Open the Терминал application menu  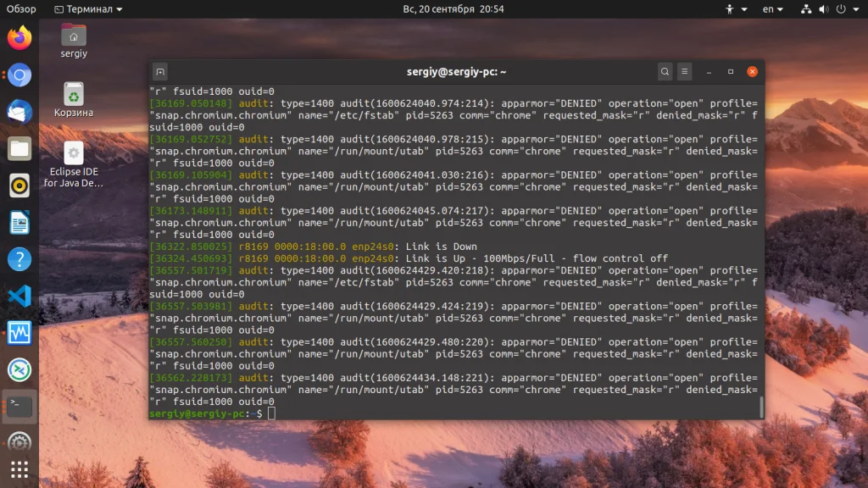88,8
